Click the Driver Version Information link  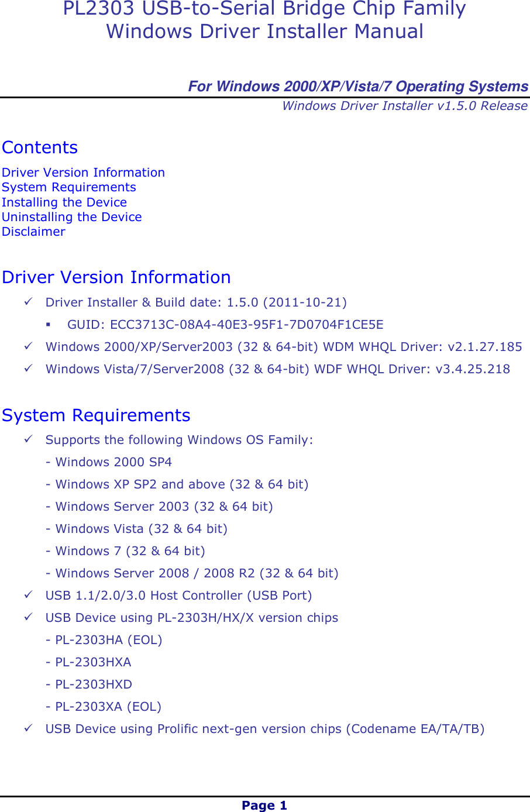(83, 172)
